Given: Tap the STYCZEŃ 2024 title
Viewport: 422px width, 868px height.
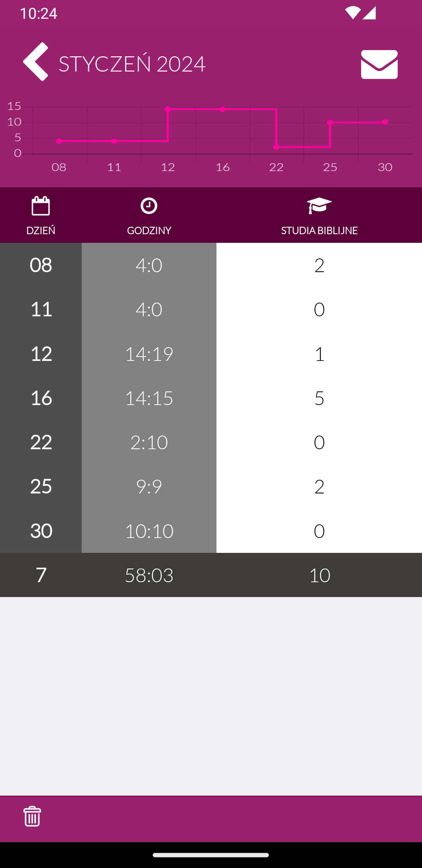Looking at the screenshot, I should pos(132,64).
